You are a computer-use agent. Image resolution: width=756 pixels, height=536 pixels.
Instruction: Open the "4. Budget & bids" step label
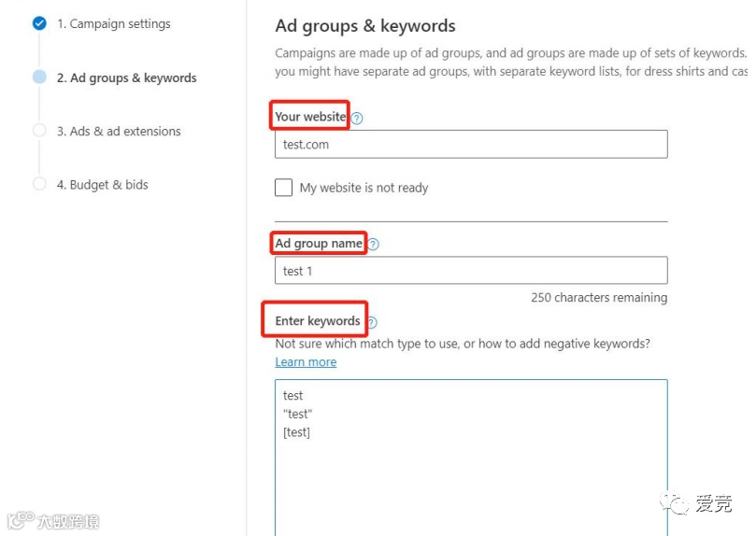click(x=102, y=185)
